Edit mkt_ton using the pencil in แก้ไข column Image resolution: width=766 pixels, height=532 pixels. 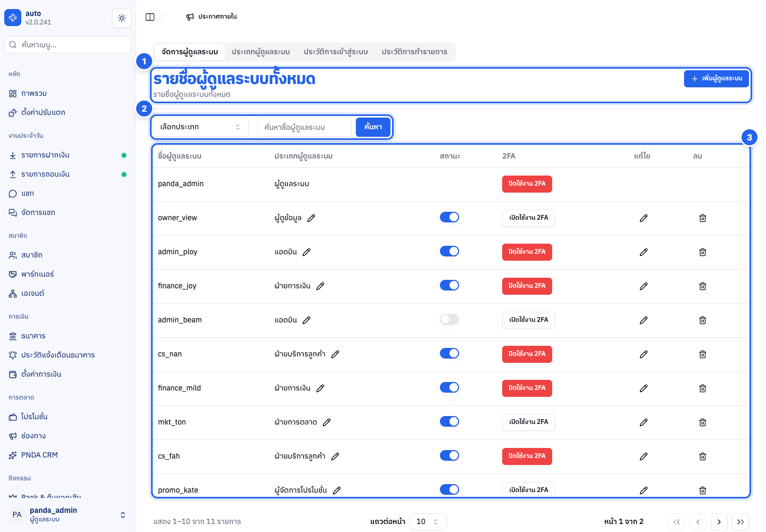click(x=644, y=422)
